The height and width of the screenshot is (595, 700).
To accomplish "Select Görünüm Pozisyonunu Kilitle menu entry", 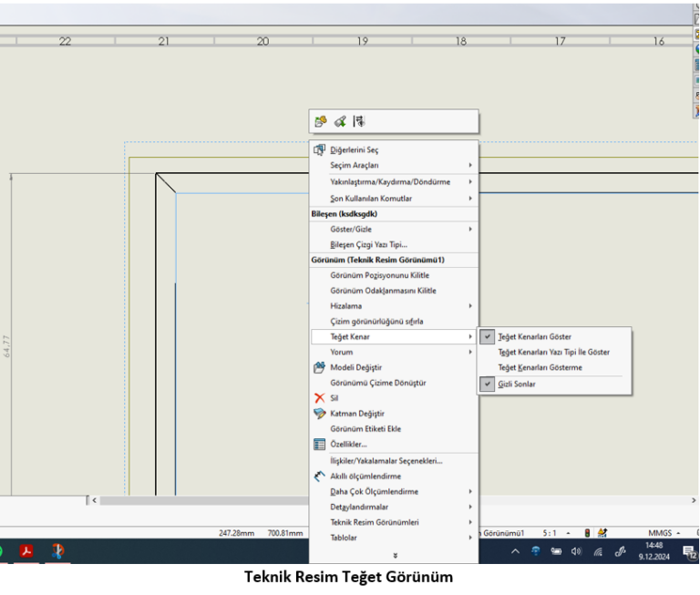I will coord(379,275).
